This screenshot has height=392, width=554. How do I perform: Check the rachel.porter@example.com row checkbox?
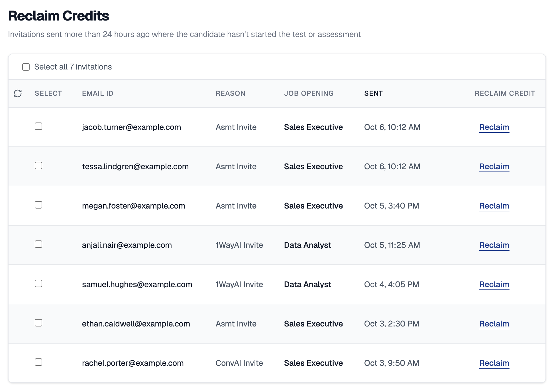[38, 362]
